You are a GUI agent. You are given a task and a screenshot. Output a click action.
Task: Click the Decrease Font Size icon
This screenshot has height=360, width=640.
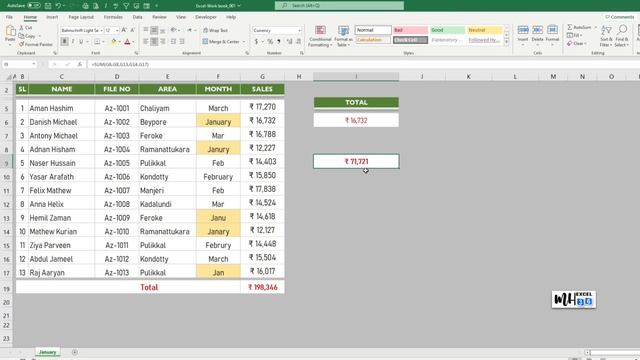tap(132, 30)
